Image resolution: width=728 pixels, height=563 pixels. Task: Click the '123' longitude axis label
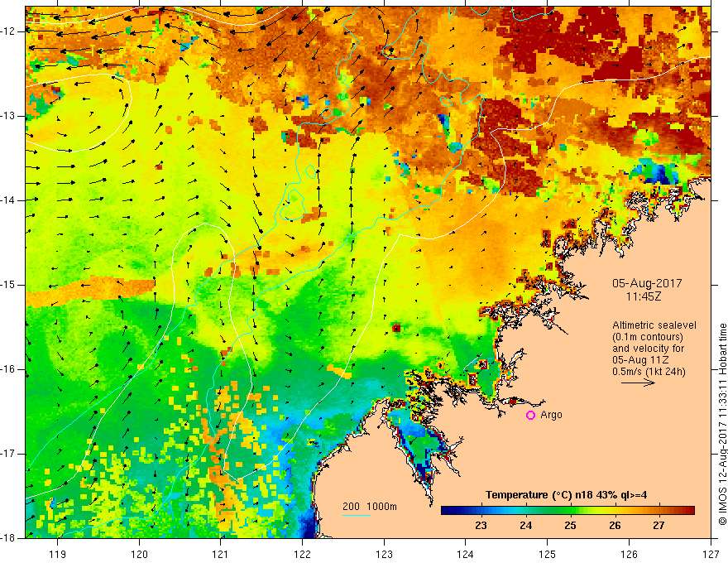[384, 554]
